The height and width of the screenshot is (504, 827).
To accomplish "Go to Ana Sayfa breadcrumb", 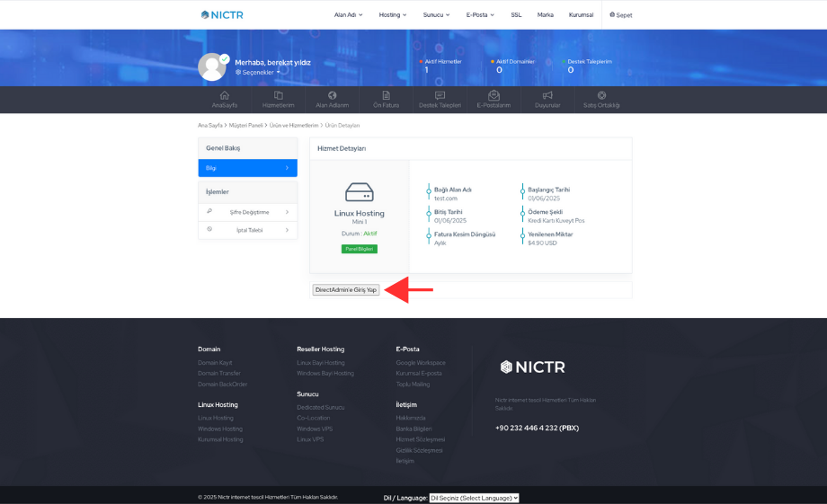I will point(210,126).
